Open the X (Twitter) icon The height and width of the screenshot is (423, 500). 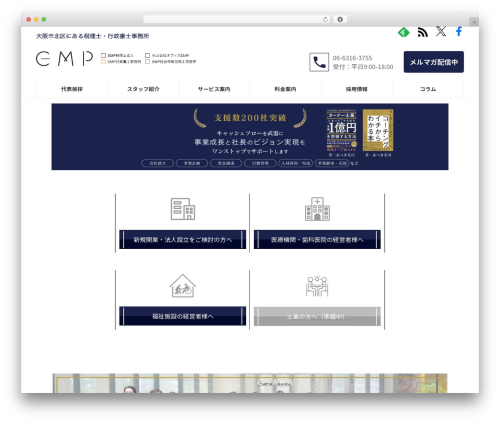click(x=441, y=32)
